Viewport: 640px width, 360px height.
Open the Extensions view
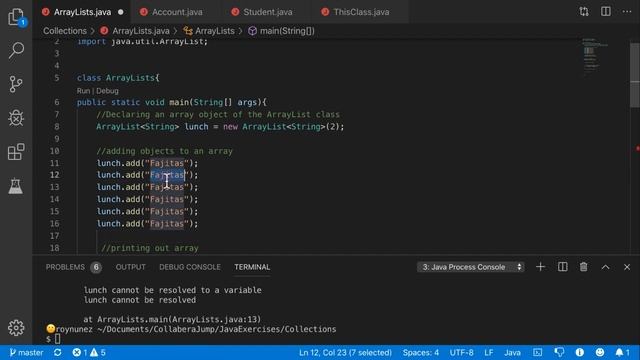click(16, 152)
